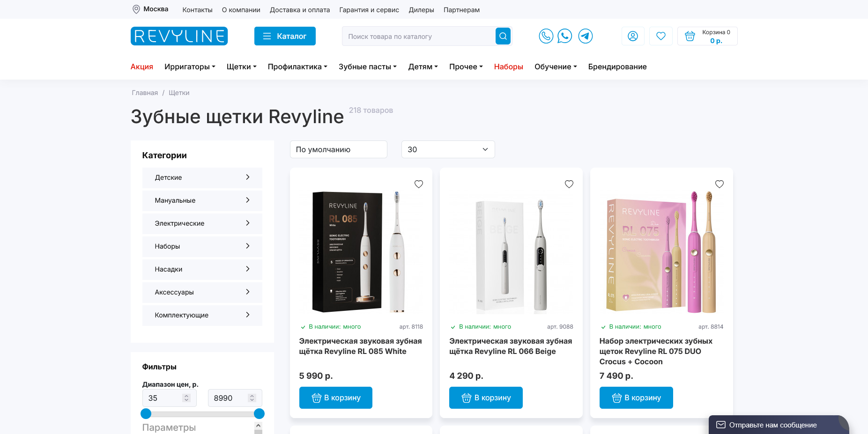Click the search magnifier button
The width and height of the screenshot is (868, 434).
coord(503,36)
